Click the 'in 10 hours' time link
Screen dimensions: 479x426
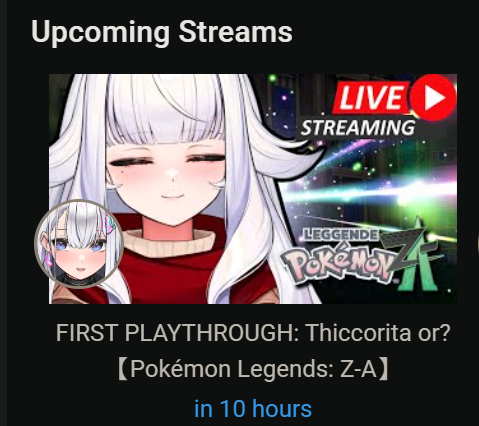tap(253, 408)
